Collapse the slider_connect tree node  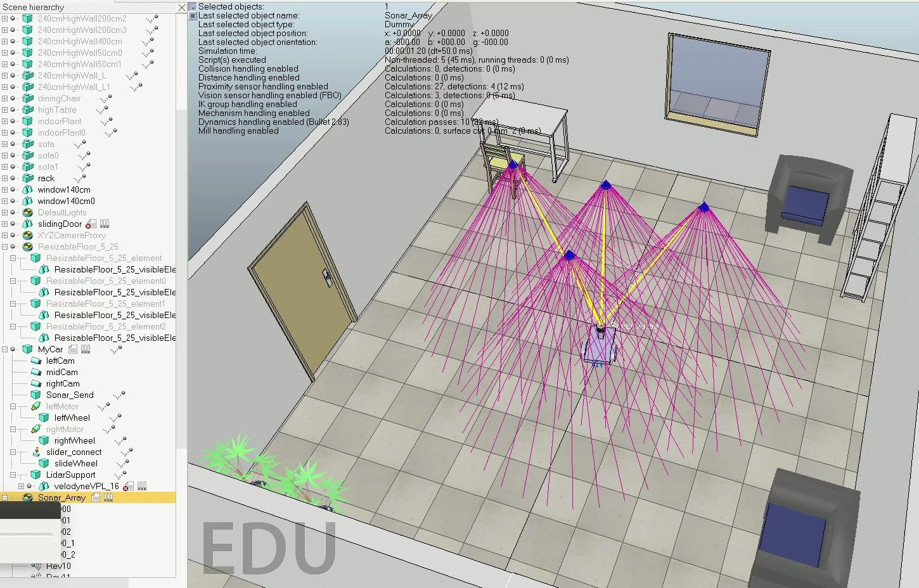[x=13, y=452]
